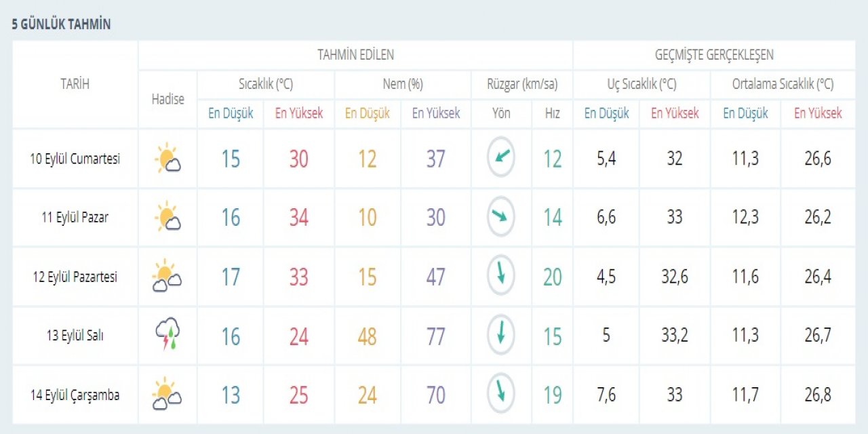Click the wind direction icon for 14 Eylül

point(501,395)
